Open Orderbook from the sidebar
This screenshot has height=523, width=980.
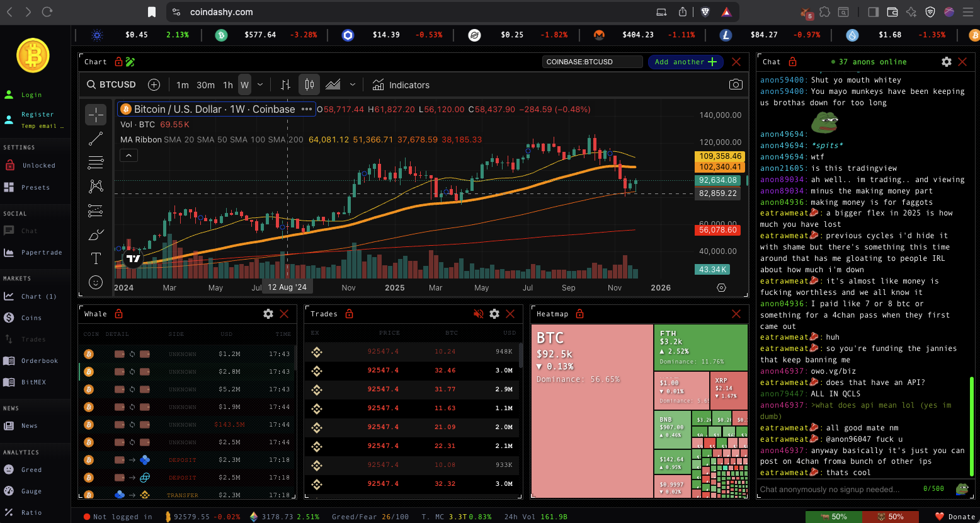[31, 361]
